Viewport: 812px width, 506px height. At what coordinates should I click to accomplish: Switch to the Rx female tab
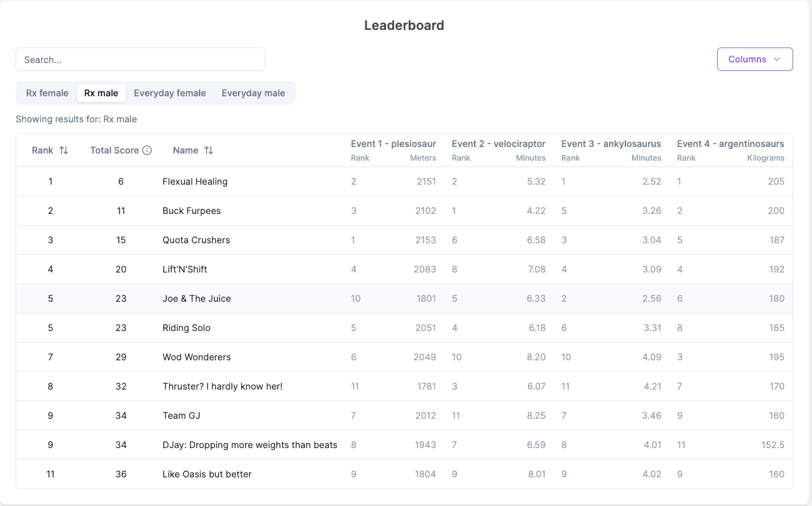click(47, 93)
